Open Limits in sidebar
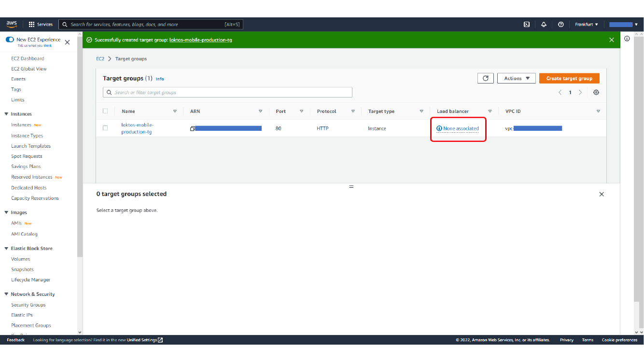Screen dimensions: 644x362 (x=17, y=99)
